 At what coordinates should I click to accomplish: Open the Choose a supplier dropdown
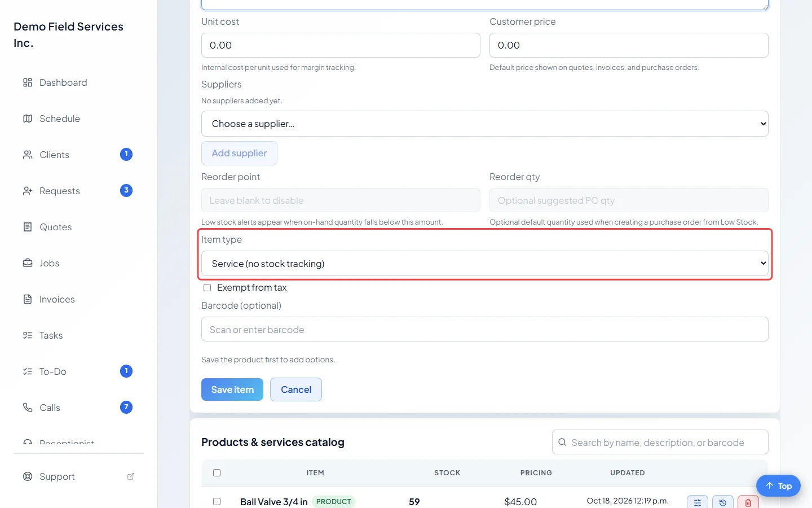485,124
